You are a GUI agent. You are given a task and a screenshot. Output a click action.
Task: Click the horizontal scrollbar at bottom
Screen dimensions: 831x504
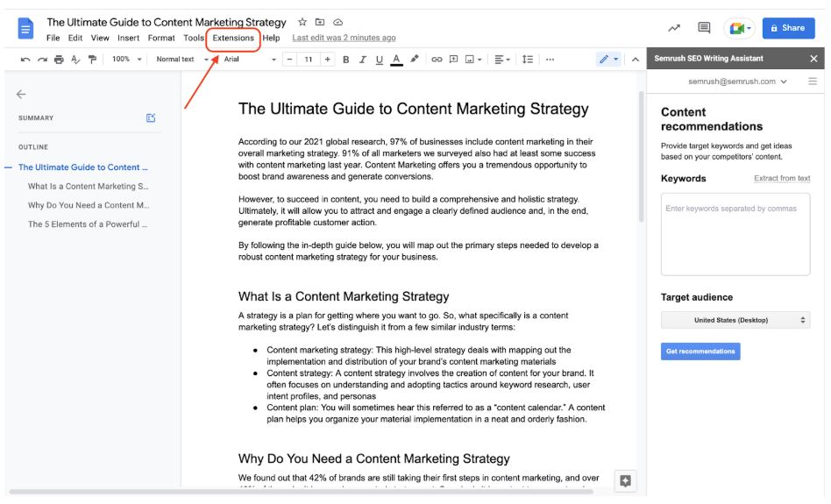[x=301, y=492]
